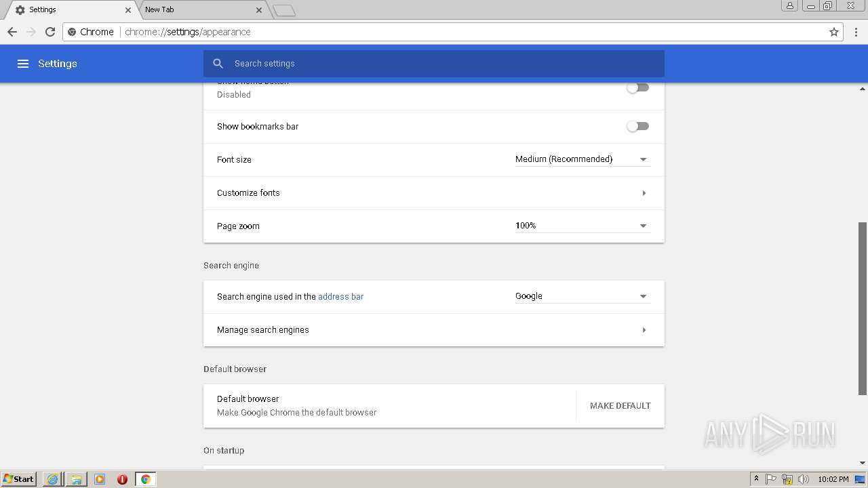Image resolution: width=868 pixels, height=488 pixels.
Task: Follow the address bar link
Action: click(x=340, y=296)
